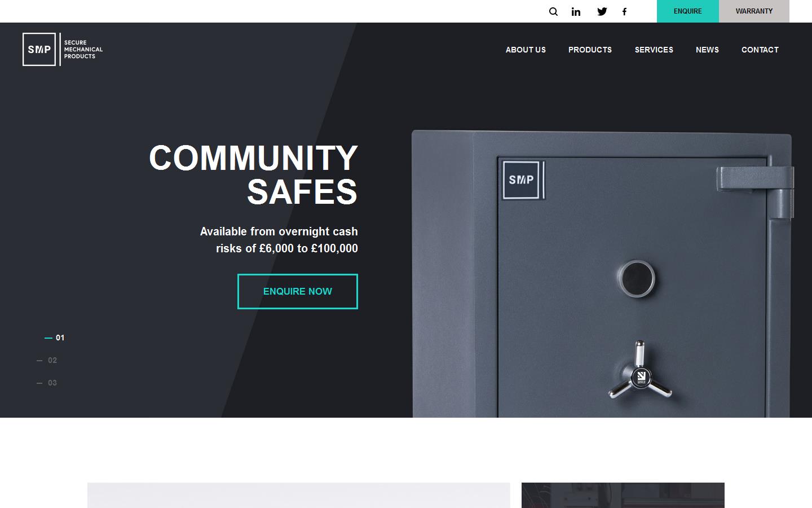Open the Services menu

(654, 50)
